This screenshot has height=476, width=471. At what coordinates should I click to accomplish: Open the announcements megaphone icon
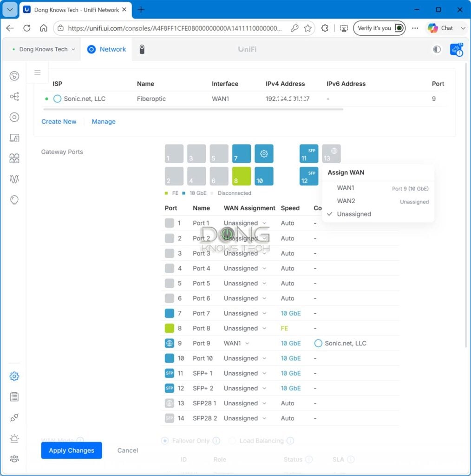click(457, 49)
